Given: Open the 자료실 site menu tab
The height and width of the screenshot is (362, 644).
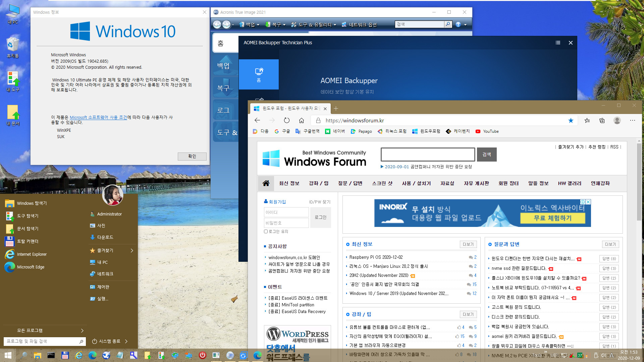Looking at the screenshot, I should (x=447, y=183).
